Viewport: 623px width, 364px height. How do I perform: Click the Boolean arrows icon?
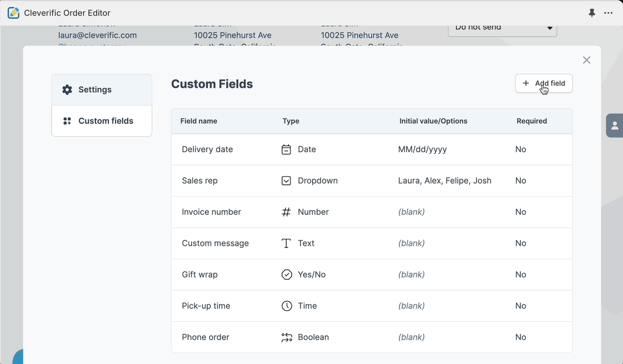286,338
